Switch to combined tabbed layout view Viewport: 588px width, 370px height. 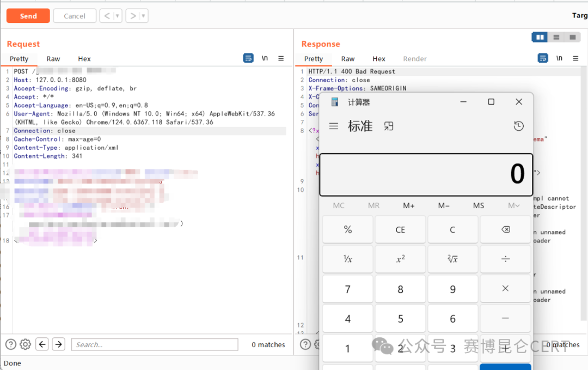tap(572, 37)
